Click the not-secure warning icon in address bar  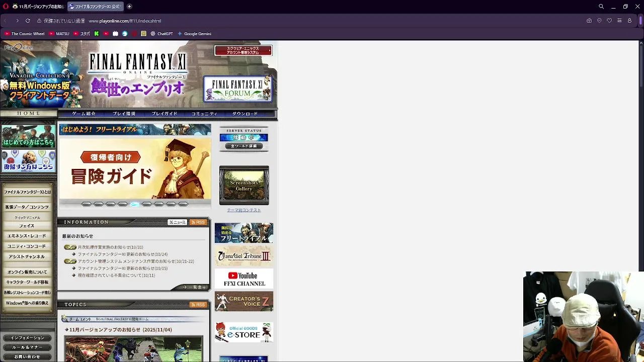pos(39,21)
